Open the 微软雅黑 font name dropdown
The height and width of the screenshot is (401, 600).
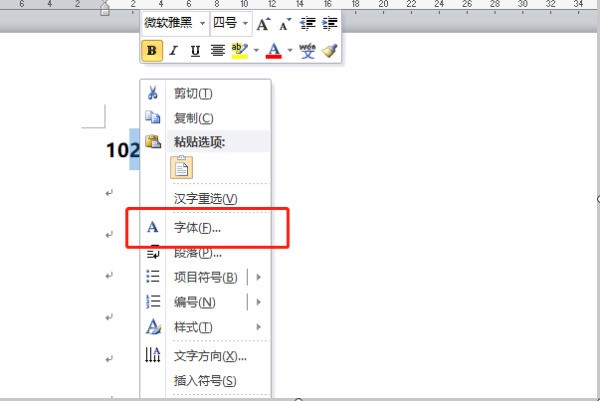[203, 23]
